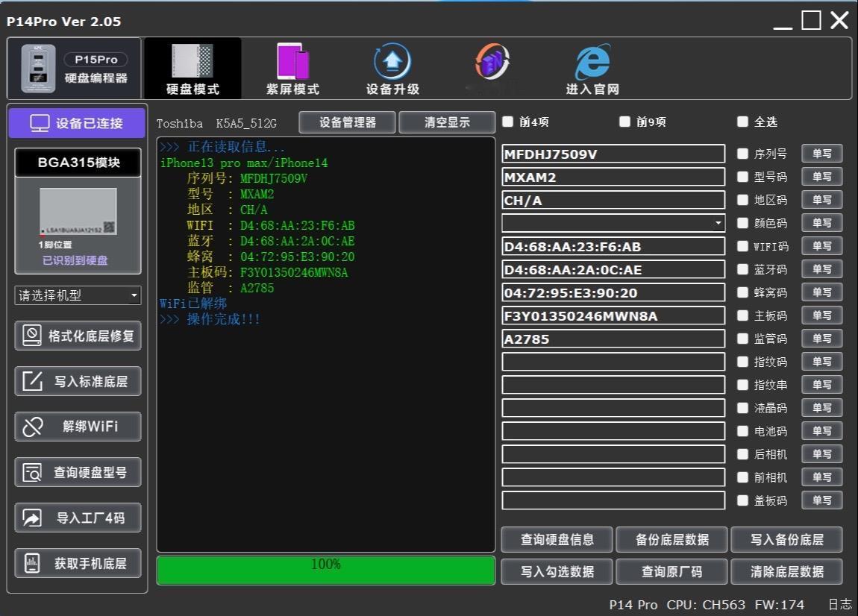Check the 盖板码 checkbox
Viewport: 858px width, 616px height.
[x=742, y=500]
